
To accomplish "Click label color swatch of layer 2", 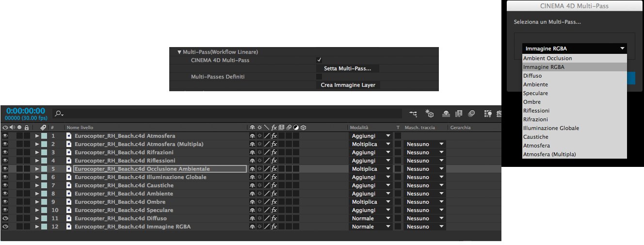I will (x=44, y=144).
